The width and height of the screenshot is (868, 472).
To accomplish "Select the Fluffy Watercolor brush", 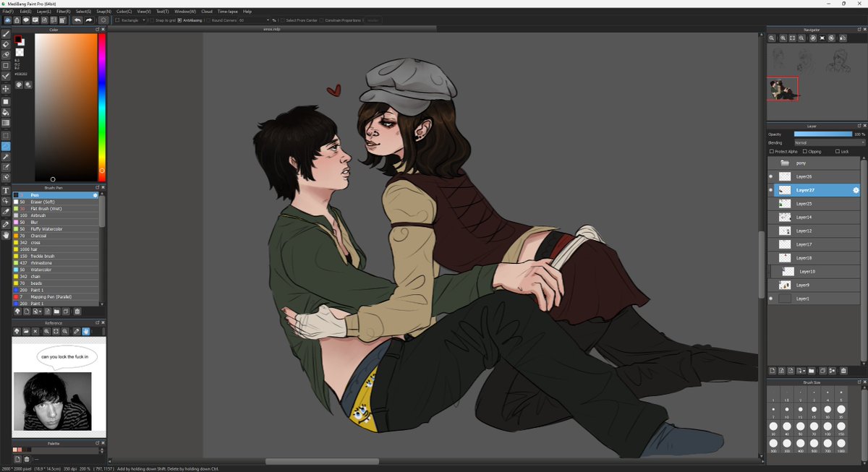I will [x=55, y=229].
